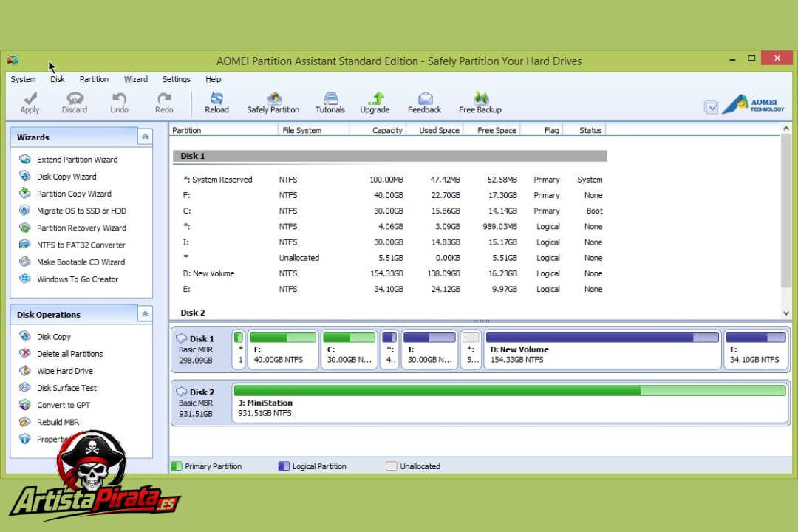Select the E: 34.10GB NTFS disk map block
The width and height of the screenshot is (798, 532).
point(756,349)
